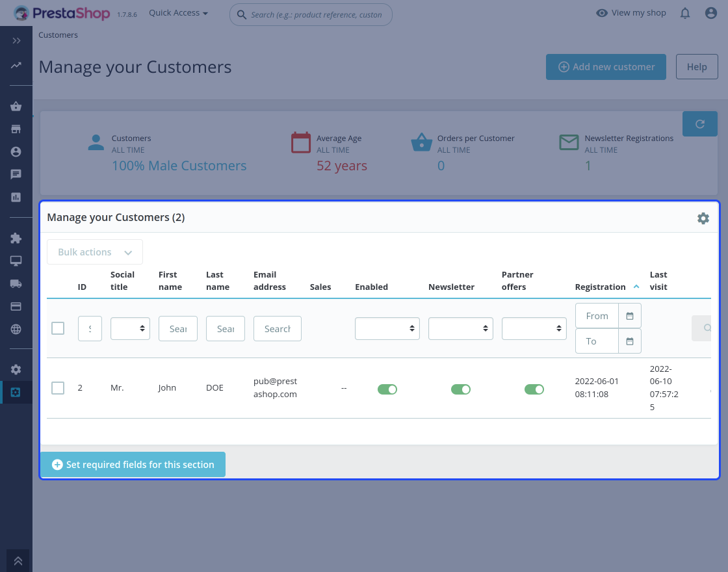
Task: Open the customer grid settings gear
Action: click(x=703, y=218)
